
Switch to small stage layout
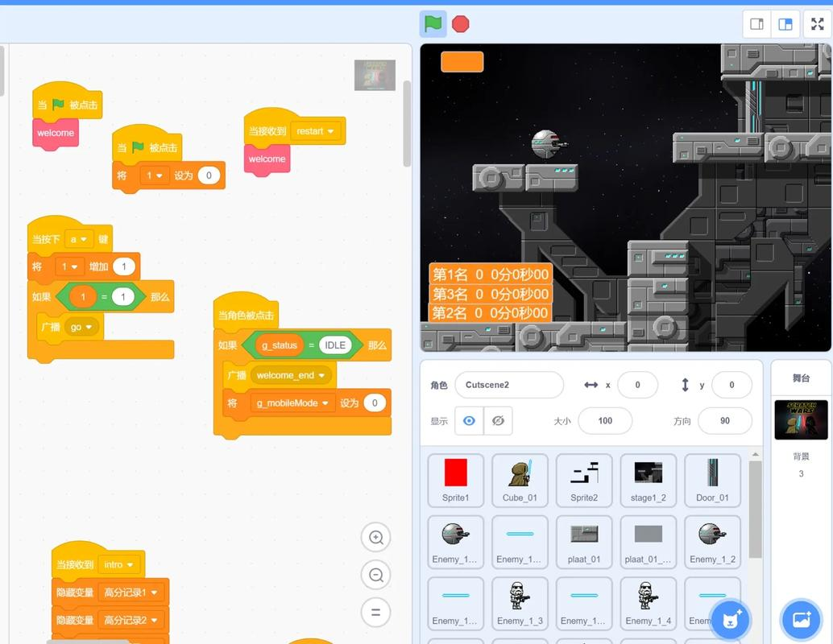756,24
